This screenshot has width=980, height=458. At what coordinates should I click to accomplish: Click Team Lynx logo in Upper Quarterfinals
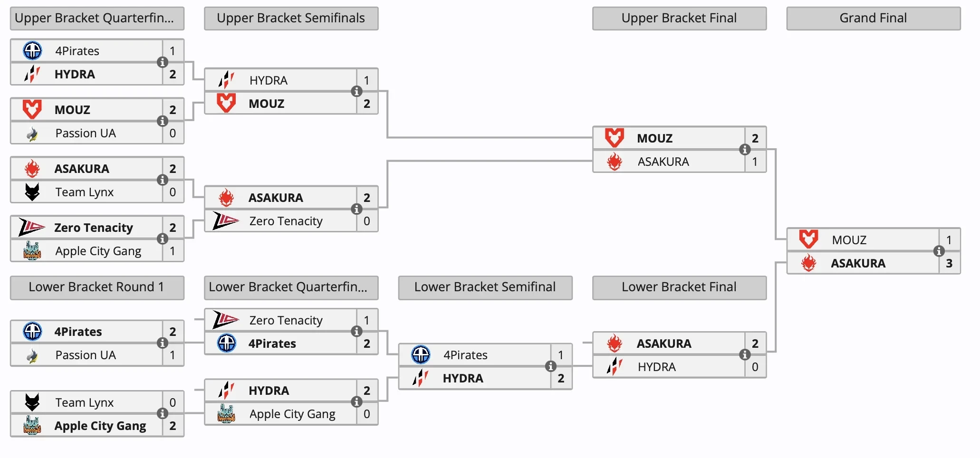pyautogui.click(x=32, y=192)
